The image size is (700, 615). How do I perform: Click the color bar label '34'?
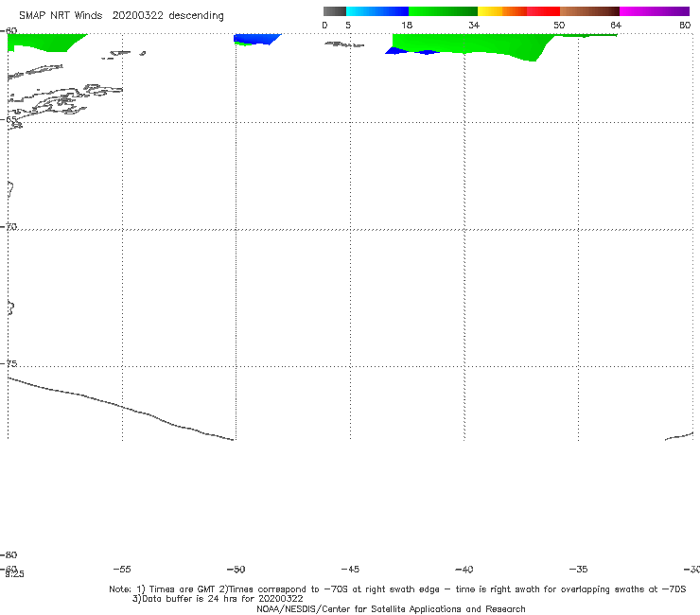pyautogui.click(x=474, y=25)
